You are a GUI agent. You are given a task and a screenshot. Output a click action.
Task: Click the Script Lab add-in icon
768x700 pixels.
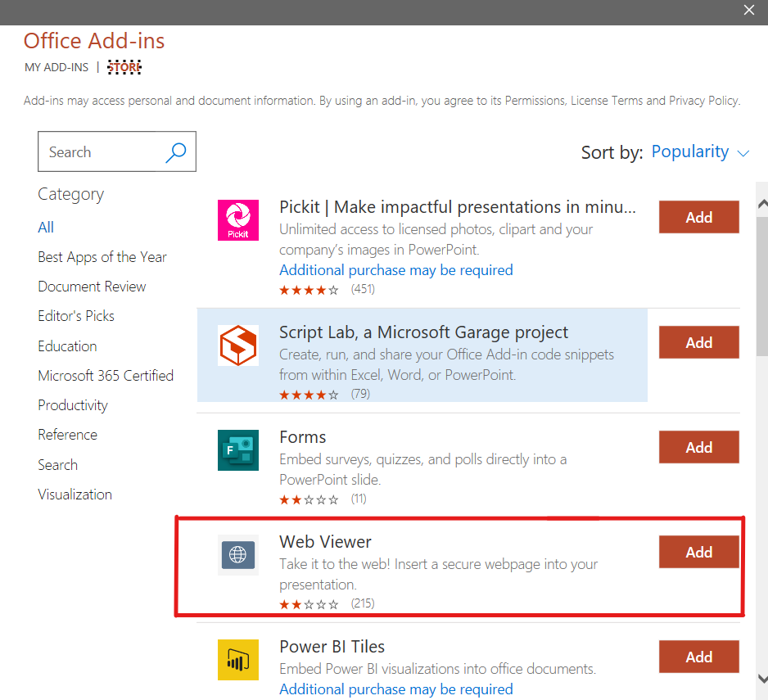coord(238,345)
